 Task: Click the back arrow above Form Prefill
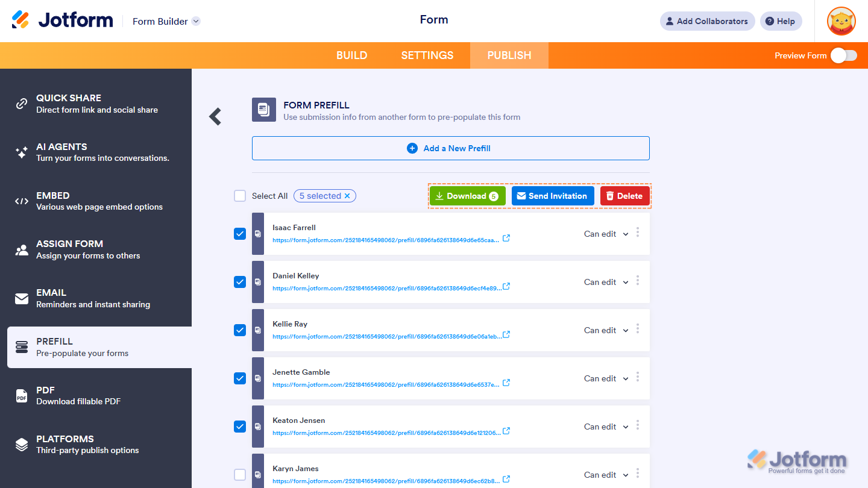(215, 116)
